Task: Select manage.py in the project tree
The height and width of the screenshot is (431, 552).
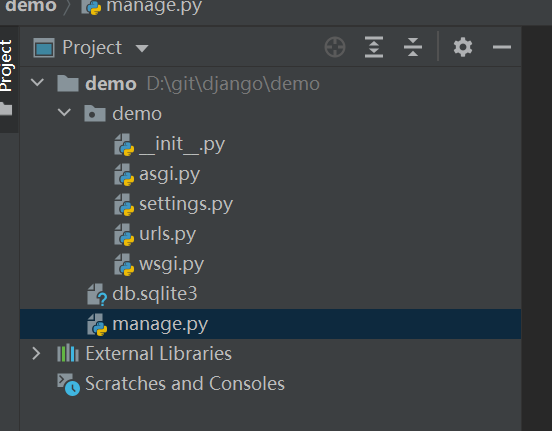Action: coord(270,324)
